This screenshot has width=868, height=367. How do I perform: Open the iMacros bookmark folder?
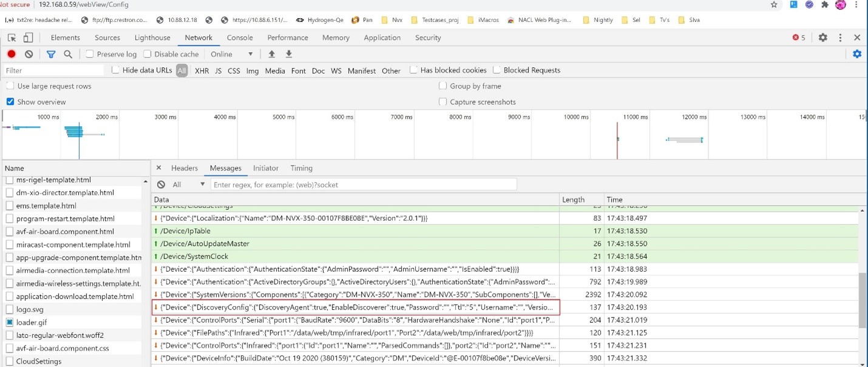coord(483,20)
